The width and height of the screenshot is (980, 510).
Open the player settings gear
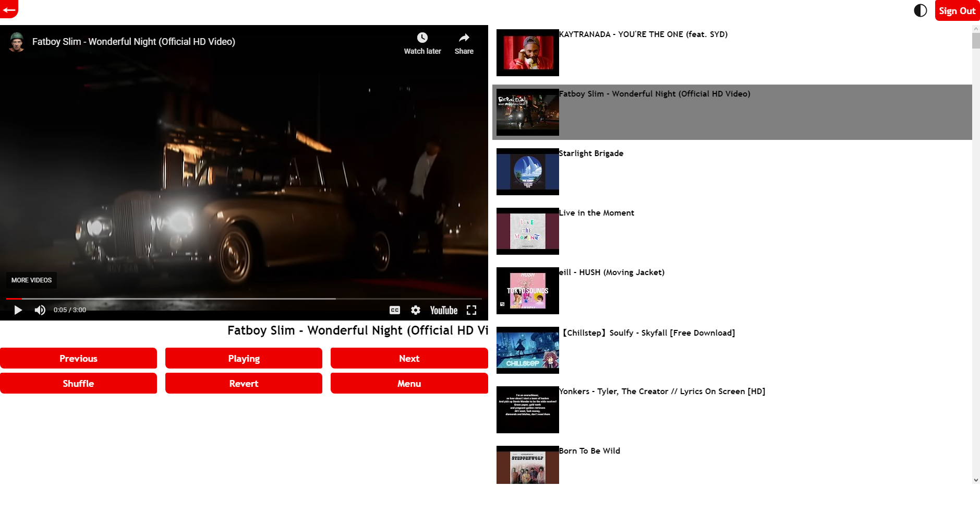pos(416,310)
